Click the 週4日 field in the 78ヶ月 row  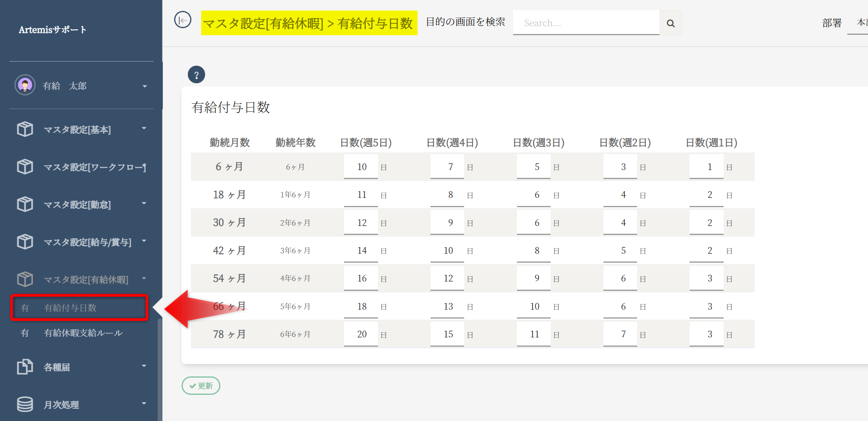click(x=447, y=334)
